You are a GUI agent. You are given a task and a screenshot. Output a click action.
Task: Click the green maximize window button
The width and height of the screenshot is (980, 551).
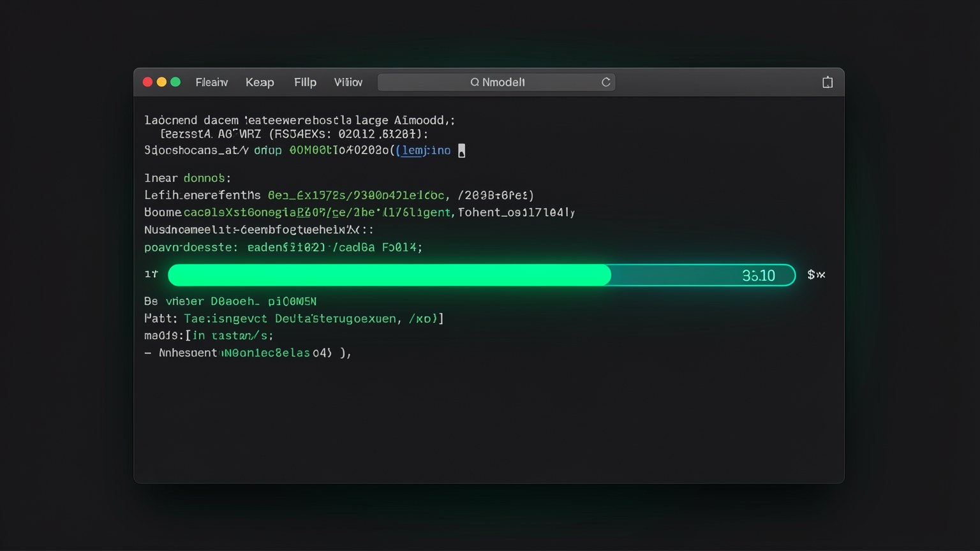[175, 82]
